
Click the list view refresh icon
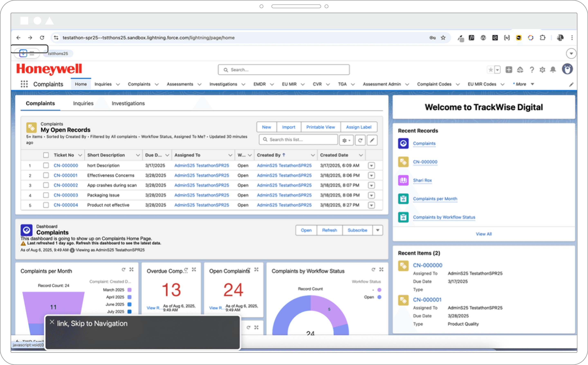pyautogui.click(x=360, y=140)
